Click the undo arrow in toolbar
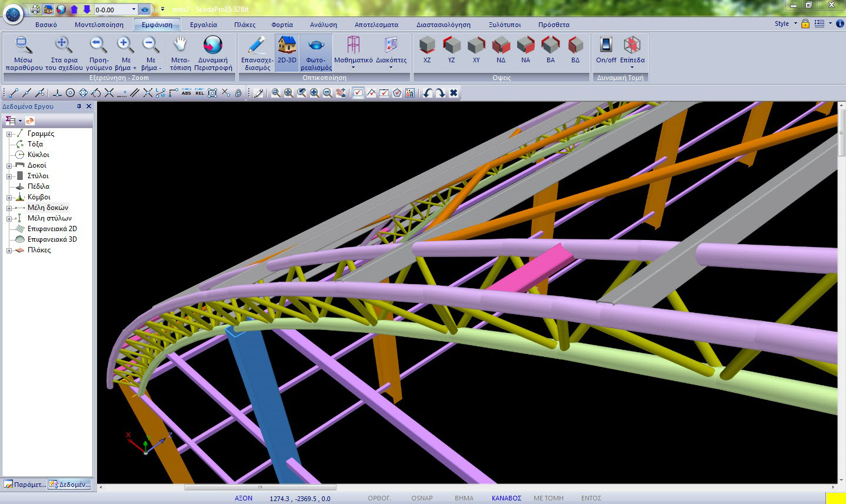 pyautogui.click(x=428, y=93)
